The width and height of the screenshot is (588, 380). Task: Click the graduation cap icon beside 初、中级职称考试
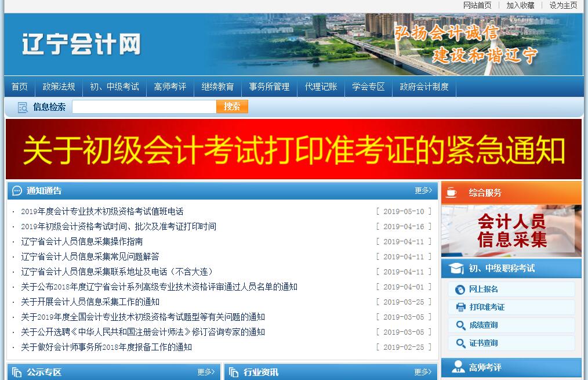[456, 268]
